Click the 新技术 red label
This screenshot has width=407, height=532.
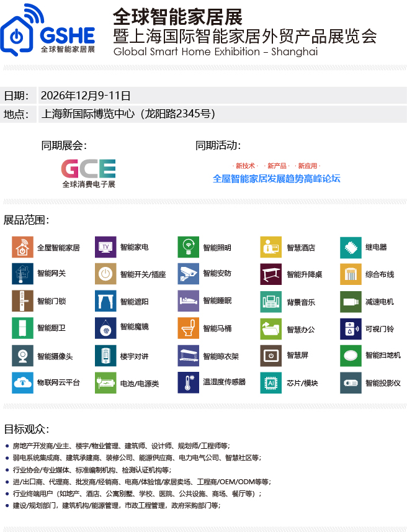tap(245, 166)
